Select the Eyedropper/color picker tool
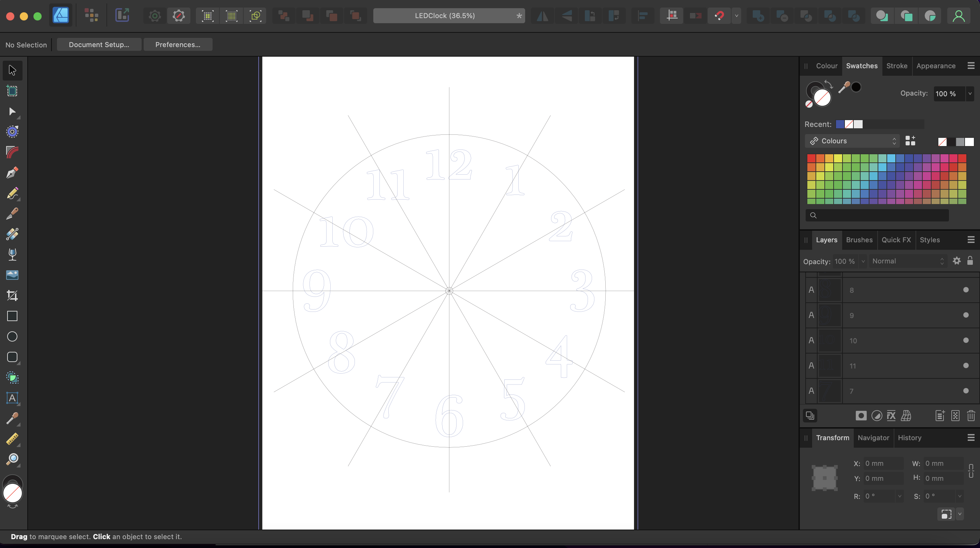Image resolution: width=980 pixels, height=548 pixels. pos(12,419)
